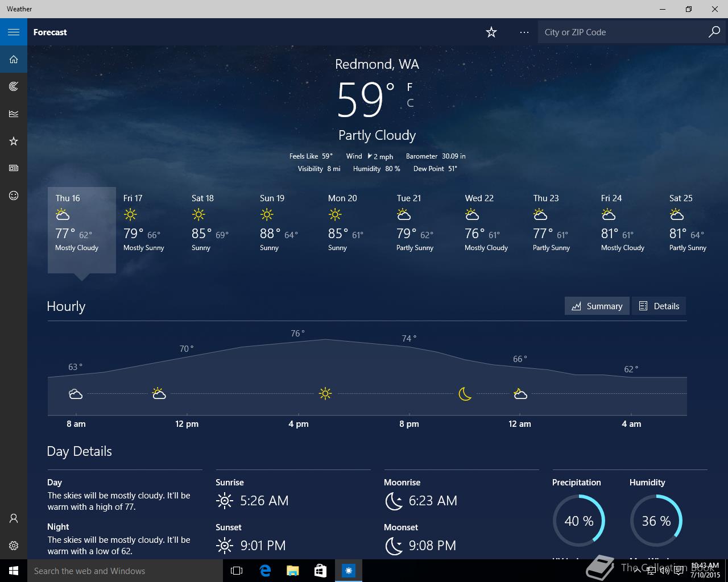Click the Moonrise 6:23 AM moon icon

394,501
